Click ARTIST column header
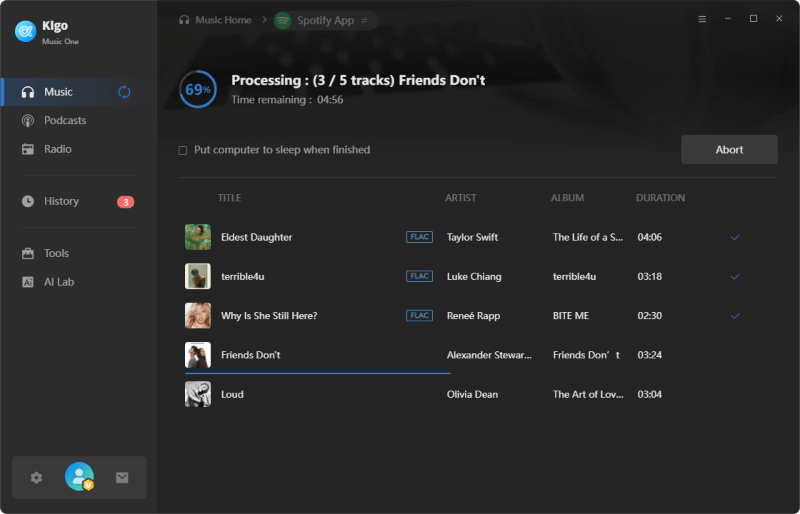 [x=461, y=198]
